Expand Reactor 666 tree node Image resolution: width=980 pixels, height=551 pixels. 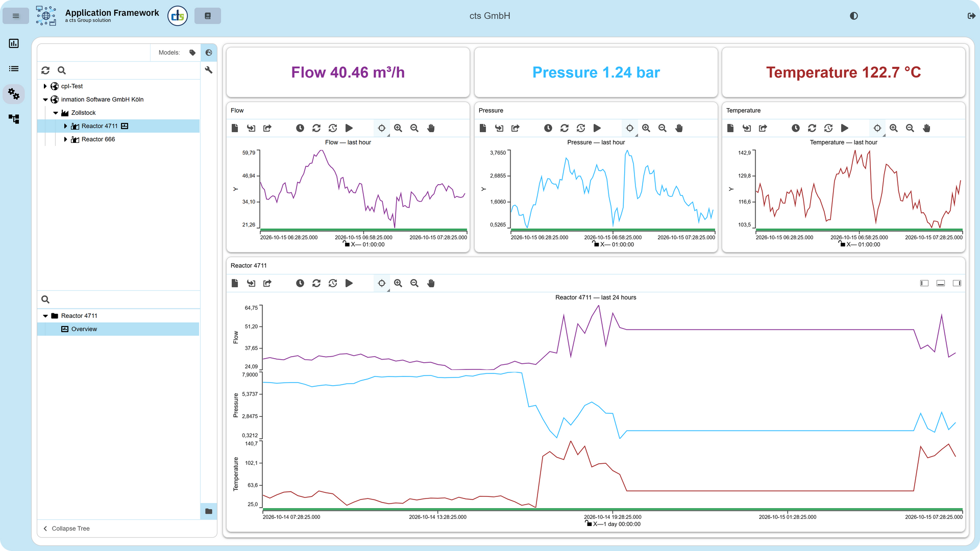click(x=65, y=139)
